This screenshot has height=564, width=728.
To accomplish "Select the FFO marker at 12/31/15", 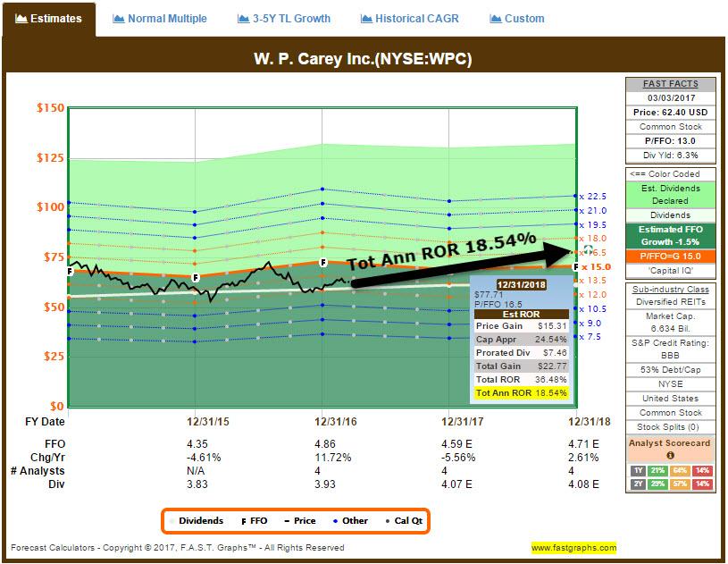I will point(196,277).
